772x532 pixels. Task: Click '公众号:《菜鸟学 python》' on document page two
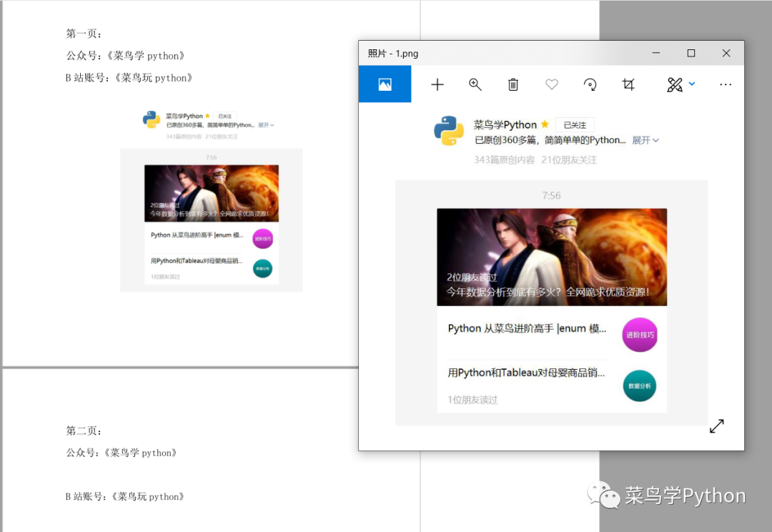122,453
